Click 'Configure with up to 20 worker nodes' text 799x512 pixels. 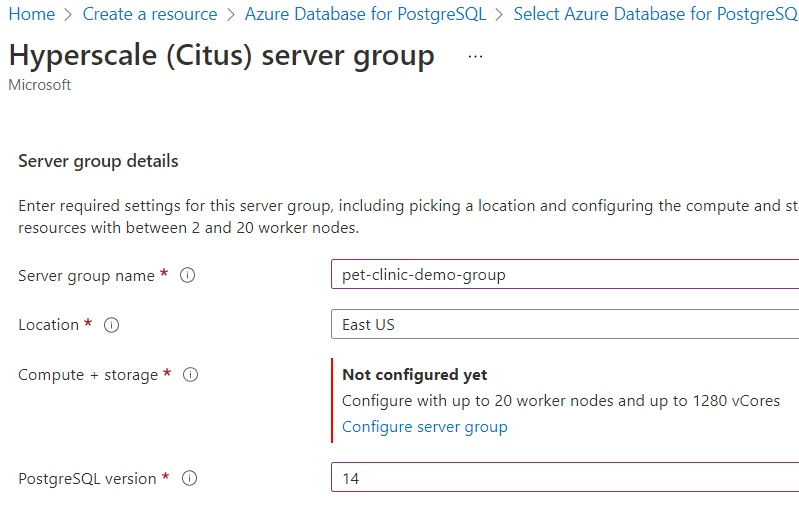(x=561, y=401)
